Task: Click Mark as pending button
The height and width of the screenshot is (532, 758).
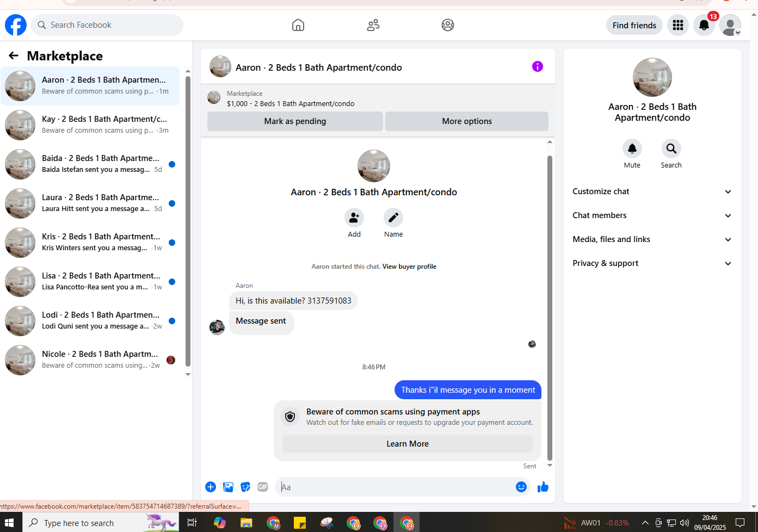Action: click(x=295, y=121)
